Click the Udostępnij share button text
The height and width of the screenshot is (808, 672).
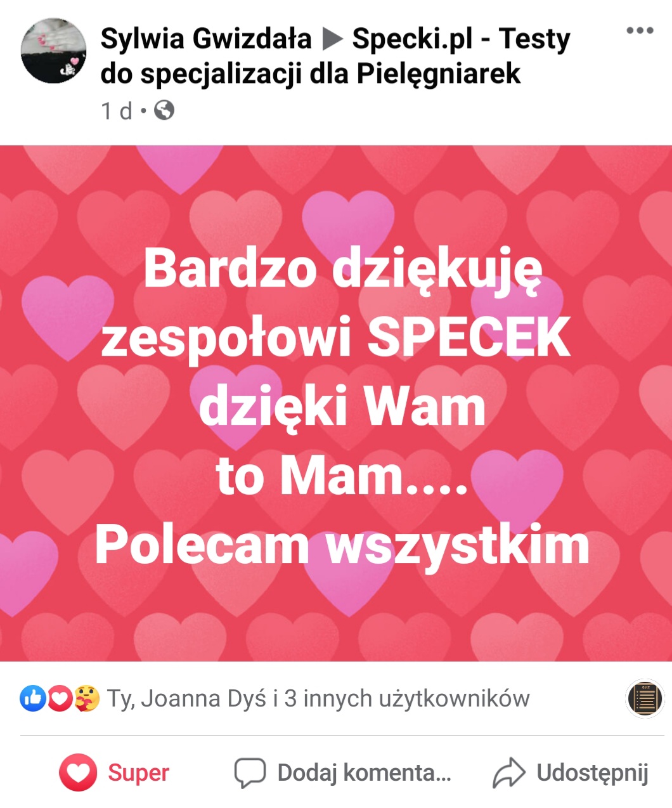pyautogui.click(x=592, y=773)
